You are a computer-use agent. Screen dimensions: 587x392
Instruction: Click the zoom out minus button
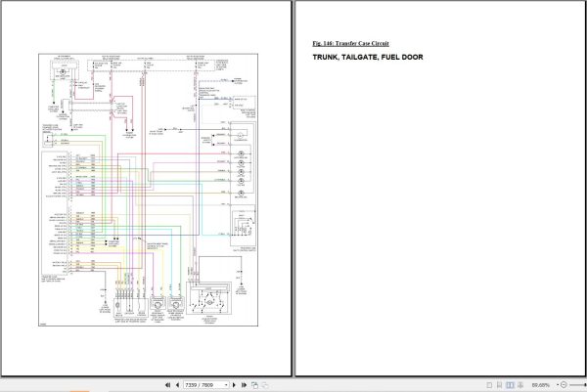pos(564,384)
